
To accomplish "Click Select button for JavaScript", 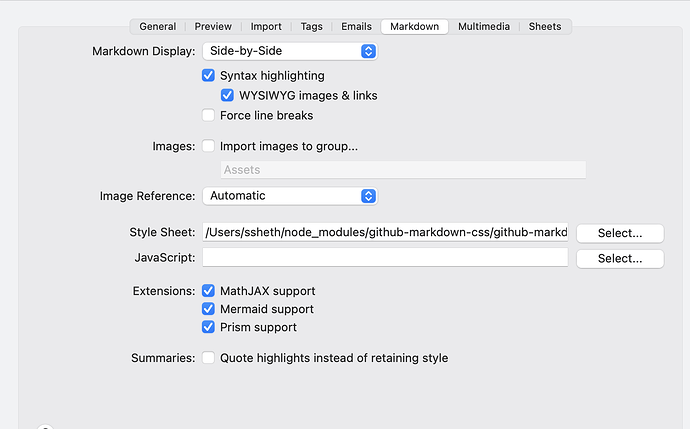I will (620, 258).
